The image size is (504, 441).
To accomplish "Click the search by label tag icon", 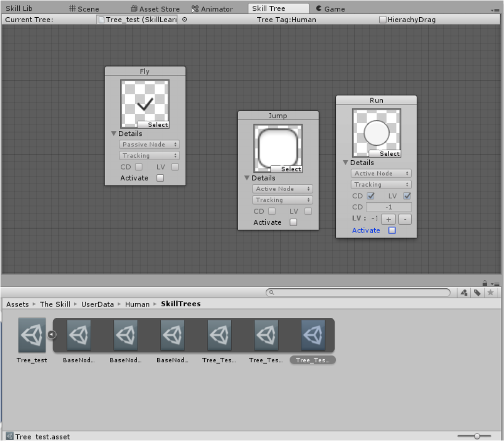I will click(477, 293).
